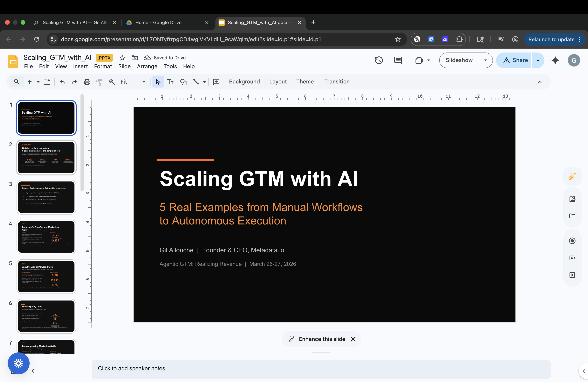Image resolution: width=588 pixels, height=382 pixels.
Task: Select the Line tool
Action: pyautogui.click(x=196, y=82)
